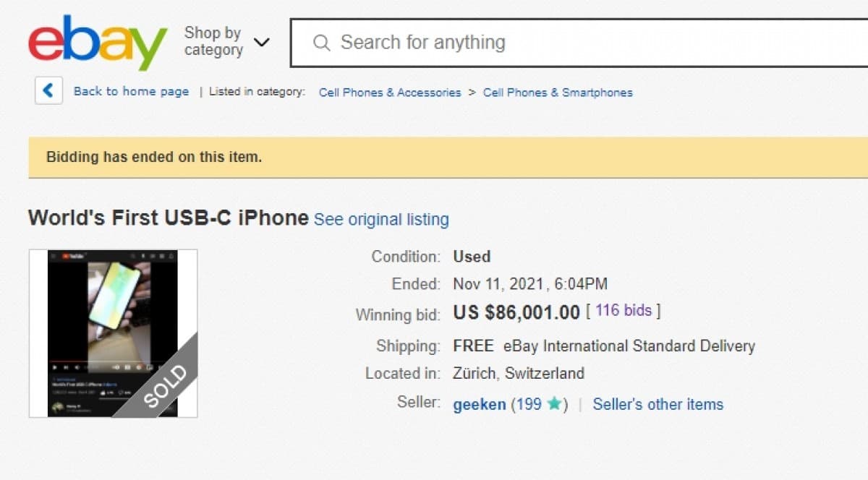
Task: Click the teal feedback star icon
Action: (x=554, y=404)
